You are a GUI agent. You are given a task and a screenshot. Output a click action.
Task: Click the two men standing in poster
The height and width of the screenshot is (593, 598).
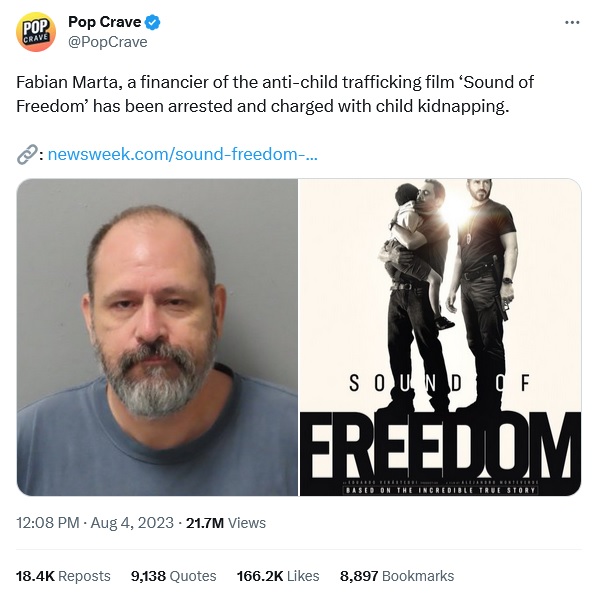click(448, 294)
